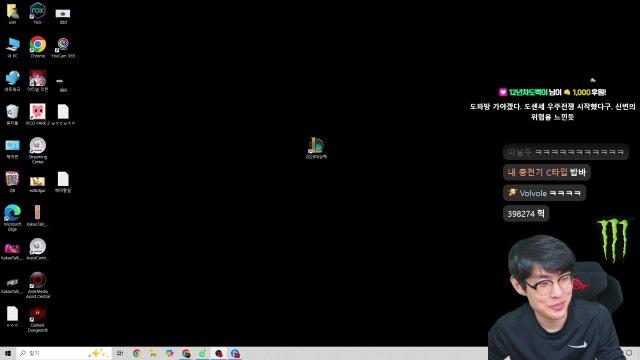
Task: Click the chat message from Volvole
Action: coord(544,193)
